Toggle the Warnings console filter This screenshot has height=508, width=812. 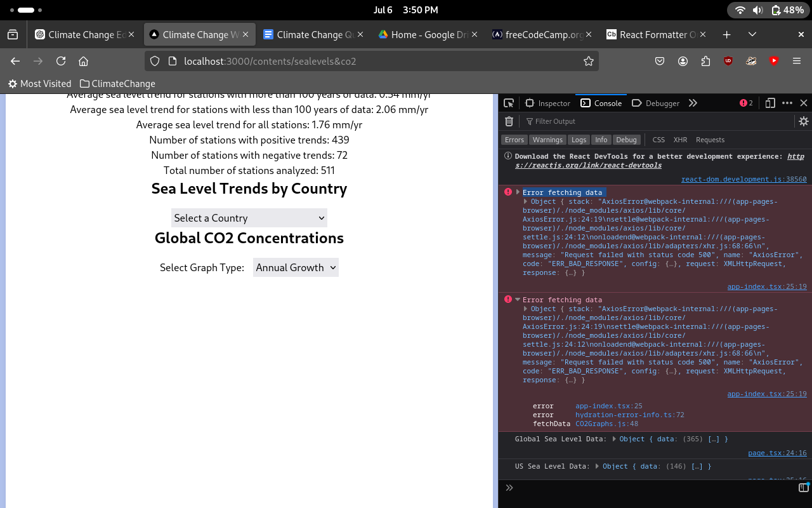[547, 140]
